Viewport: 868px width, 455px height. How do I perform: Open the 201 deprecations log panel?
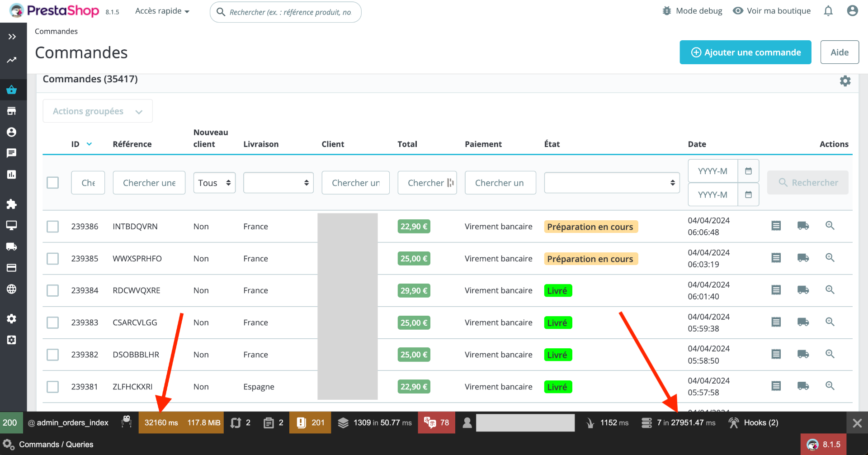(x=310, y=423)
